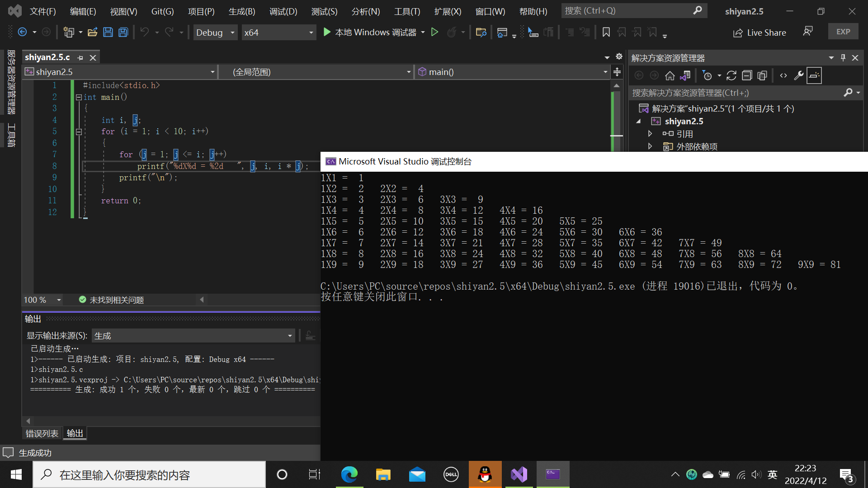Screen dimensions: 868x488
Task: Pin the shiyan2.5.c editor tab
Action: (80, 57)
